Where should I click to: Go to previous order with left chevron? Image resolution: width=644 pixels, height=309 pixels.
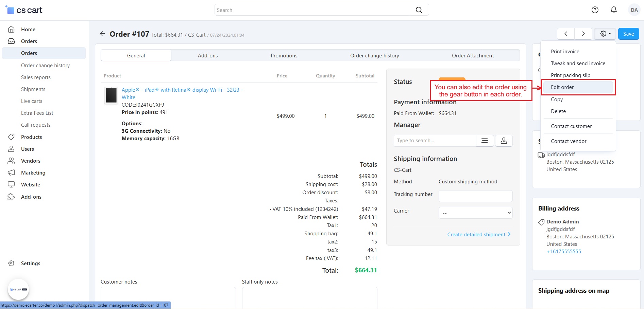(566, 34)
